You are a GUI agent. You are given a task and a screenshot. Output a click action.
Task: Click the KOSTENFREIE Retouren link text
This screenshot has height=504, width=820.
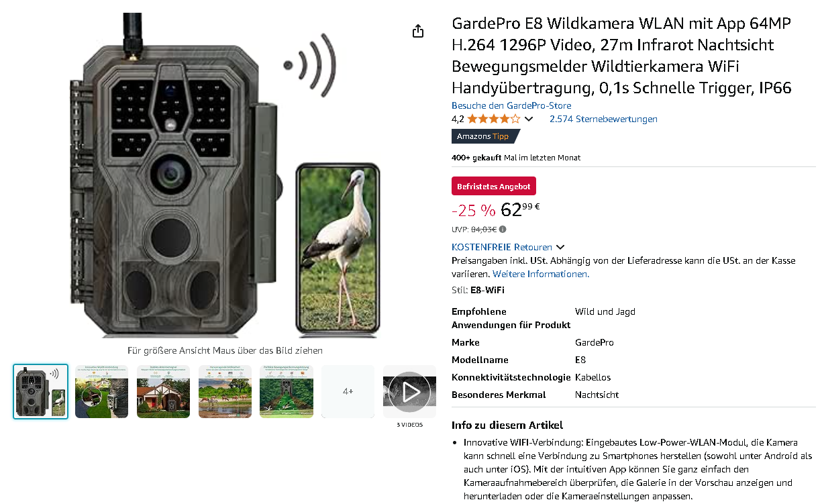tap(502, 247)
